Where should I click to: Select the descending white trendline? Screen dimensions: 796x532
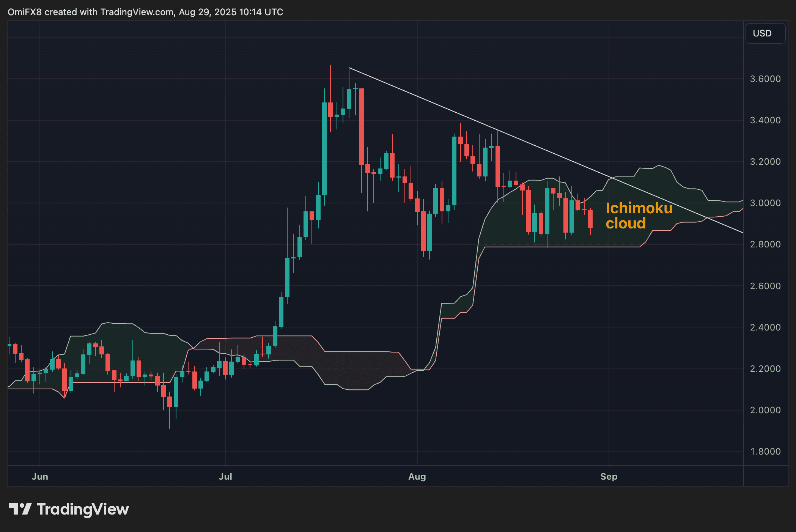click(546, 150)
